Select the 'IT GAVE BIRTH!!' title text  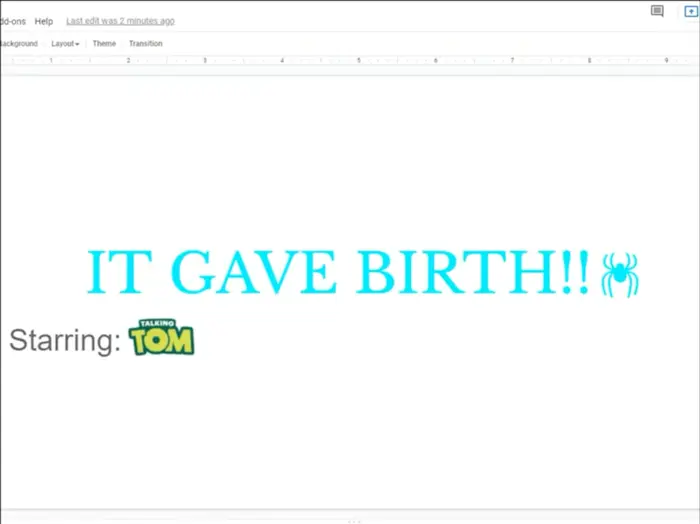point(338,272)
